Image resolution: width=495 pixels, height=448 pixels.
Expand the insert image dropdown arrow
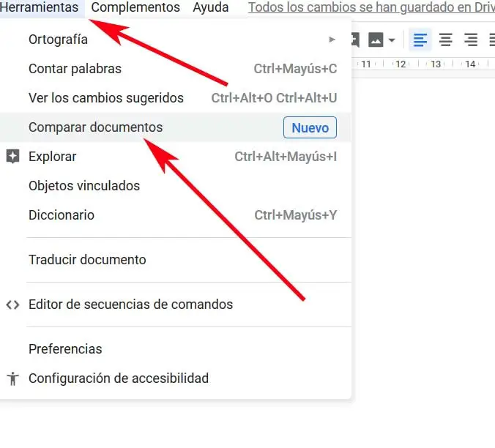[x=392, y=40]
